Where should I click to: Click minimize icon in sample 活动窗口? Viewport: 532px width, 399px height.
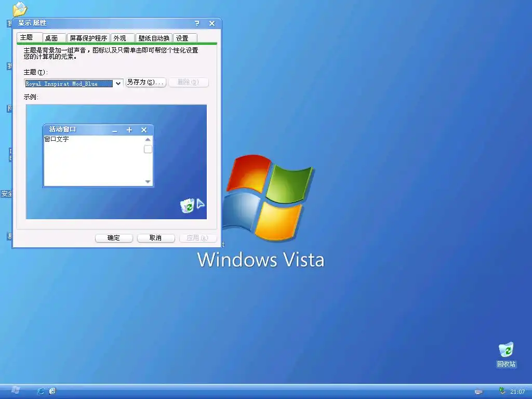point(115,130)
